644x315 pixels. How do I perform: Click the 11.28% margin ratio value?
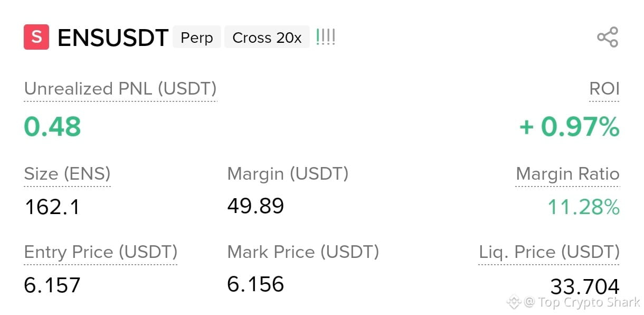(x=583, y=207)
